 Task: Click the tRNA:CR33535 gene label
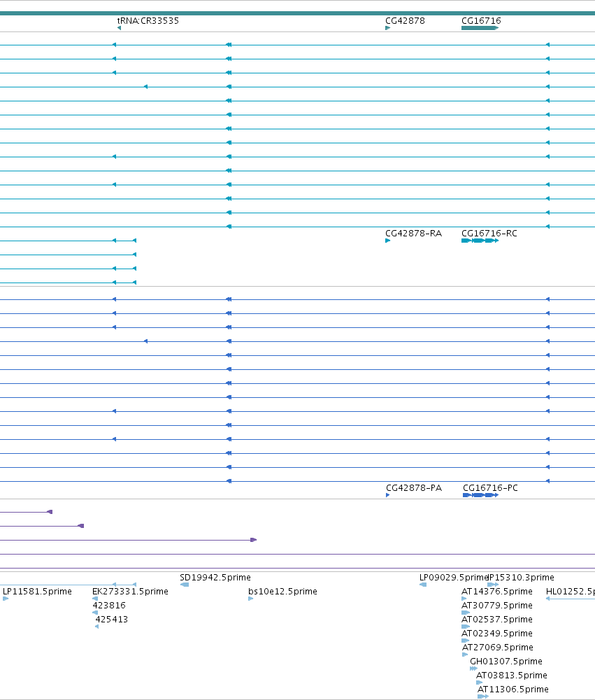pyautogui.click(x=148, y=20)
